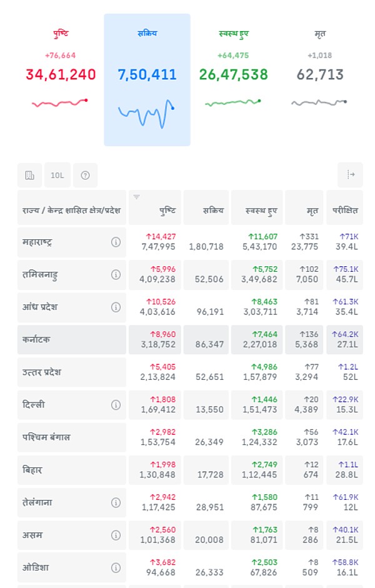Click the info icon beside आंध प्रदेश

pyautogui.click(x=116, y=307)
